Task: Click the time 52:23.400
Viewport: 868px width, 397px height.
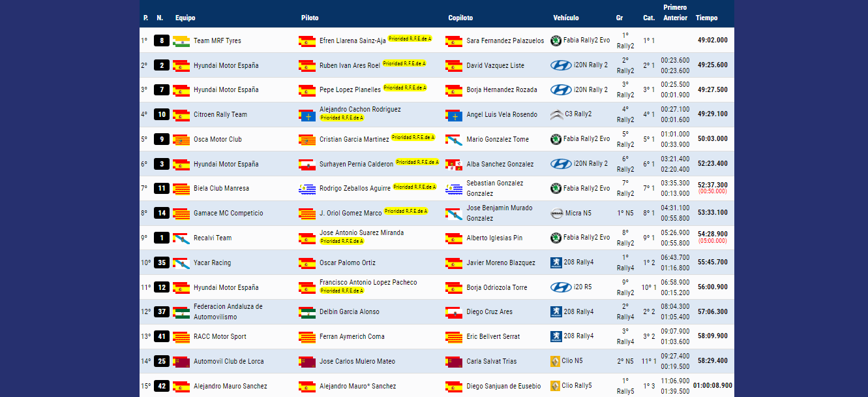Action: click(713, 164)
